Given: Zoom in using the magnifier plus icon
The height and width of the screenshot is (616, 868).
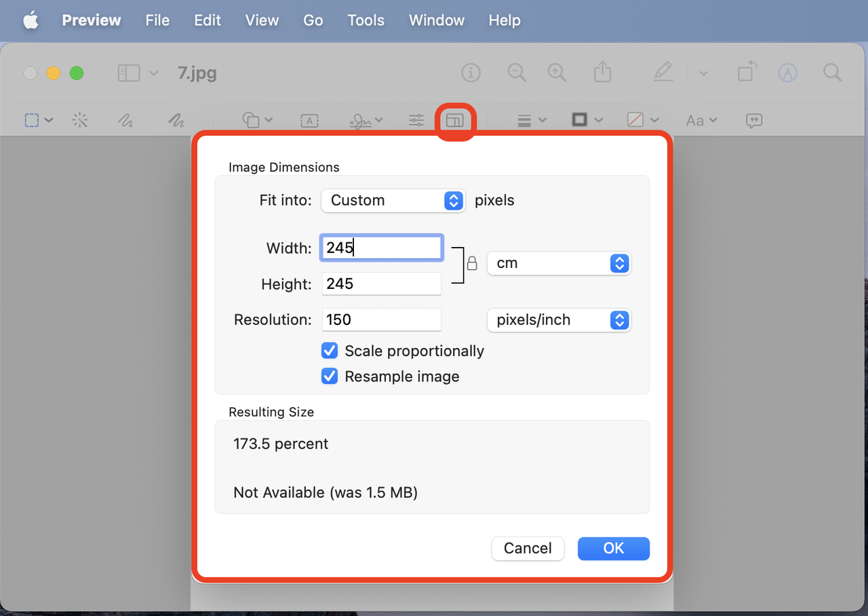Looking at the screenshot, I should pyautogui.click(x=557, y=73).
